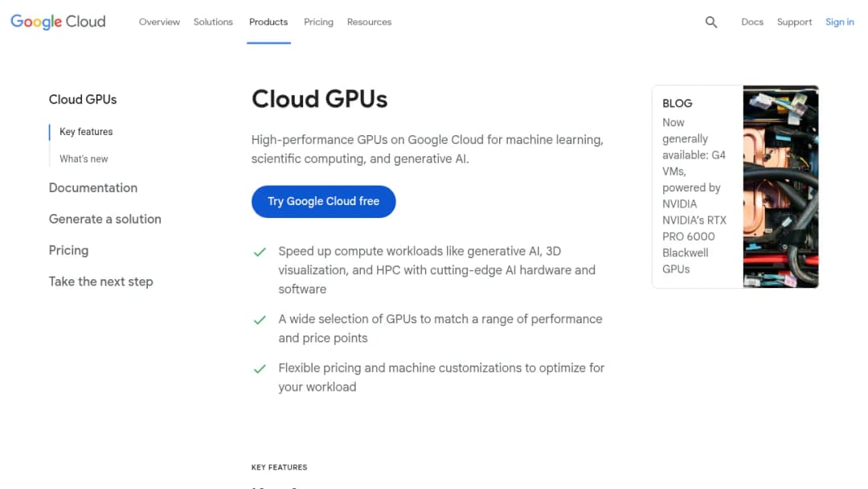
Task: Click 'Flexible pricing and machine customizations' text
Action: pos(441,378)
